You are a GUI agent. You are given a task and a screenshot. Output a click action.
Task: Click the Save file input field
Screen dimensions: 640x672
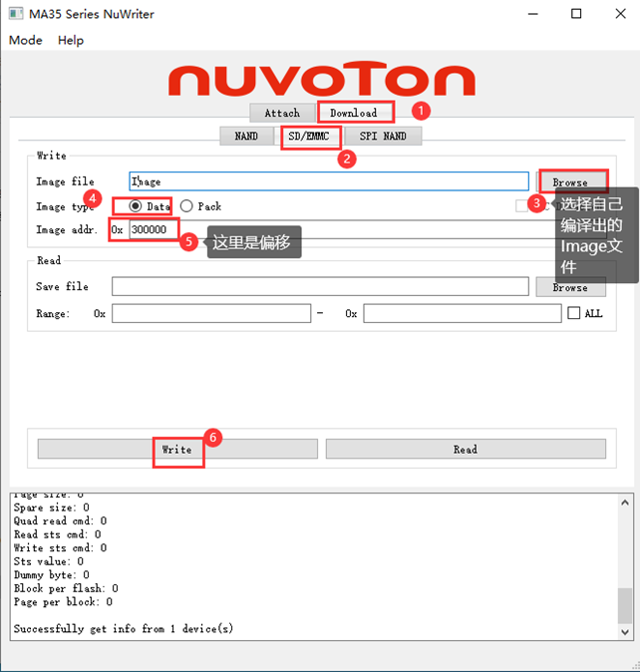(x=319, y=287)
